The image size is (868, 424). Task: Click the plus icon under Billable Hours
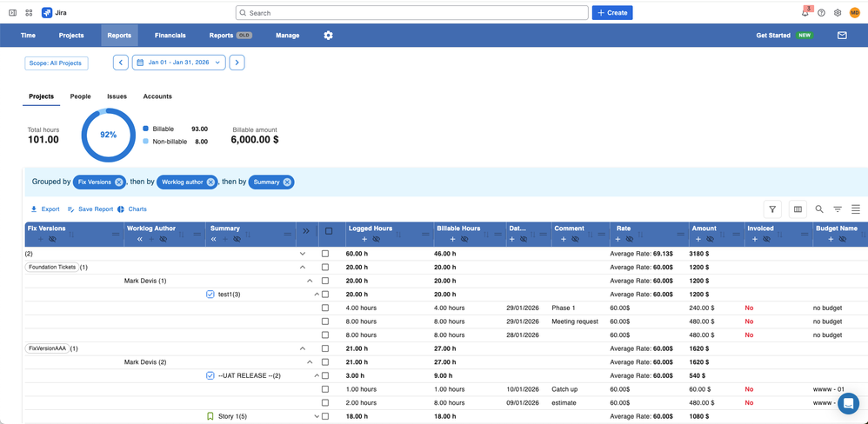pyautogui.click(x=453, y=239)
